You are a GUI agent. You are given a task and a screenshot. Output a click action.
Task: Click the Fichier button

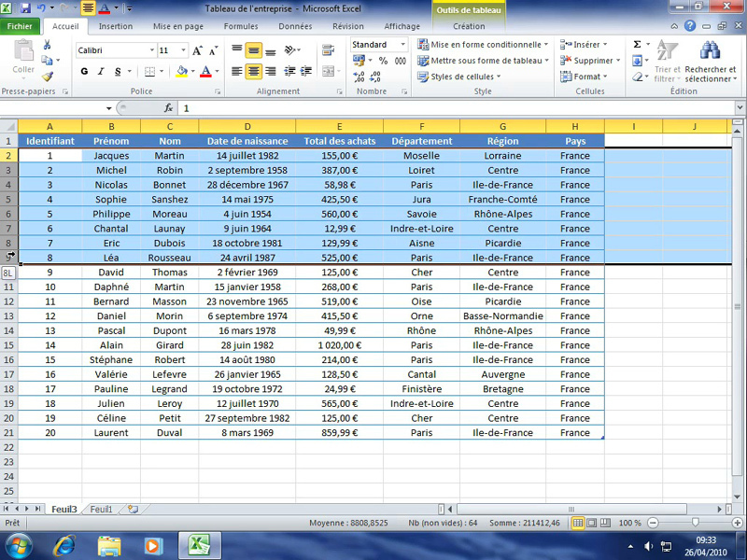click(20, 26)
